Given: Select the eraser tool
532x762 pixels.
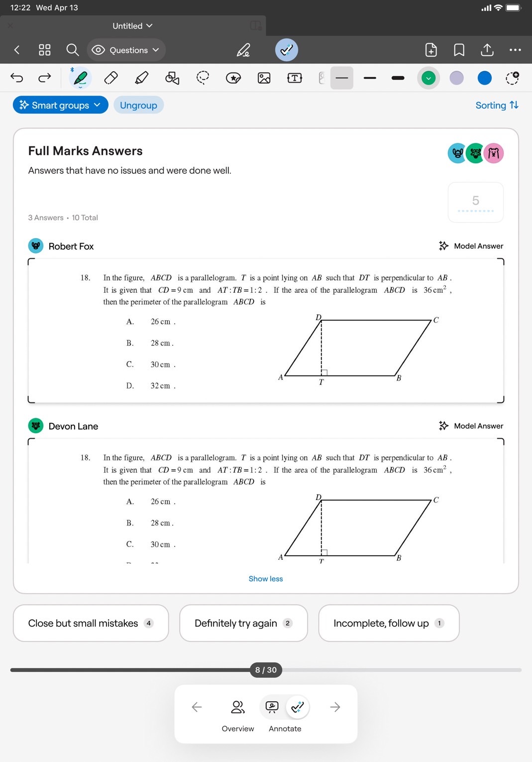Looking at the screenshot, I should [x=111, y=78].
